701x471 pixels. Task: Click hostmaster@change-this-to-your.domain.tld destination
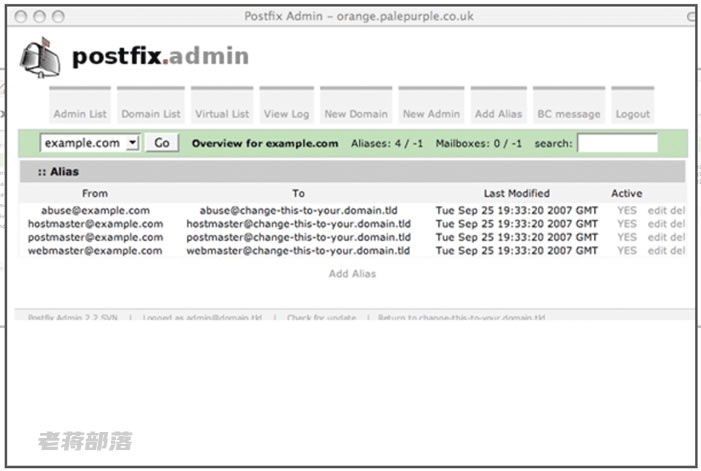point(298,224)
